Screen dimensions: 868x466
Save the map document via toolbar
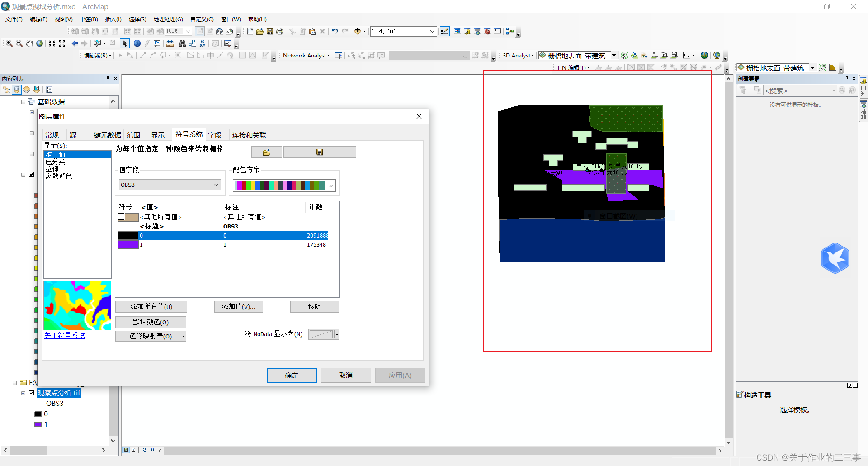tap(270, 31)
